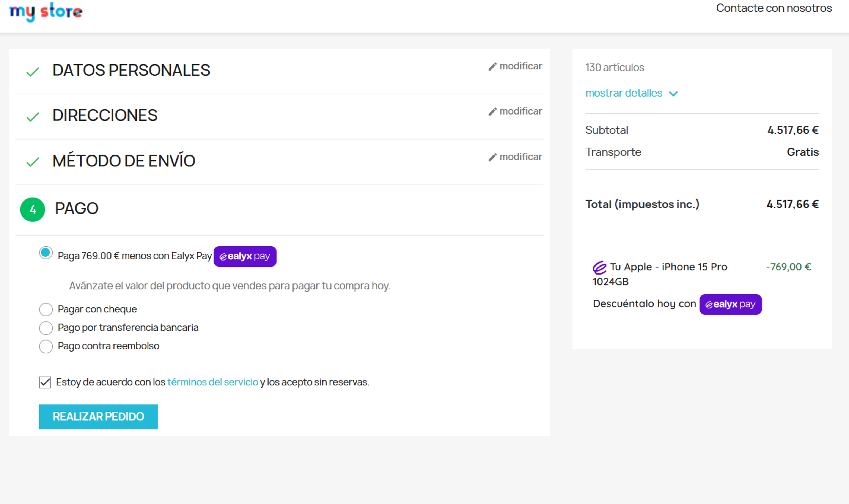849x504 pixels.
Task: Click the green step 4 Pago circle
Action: [x=33, y=210]
